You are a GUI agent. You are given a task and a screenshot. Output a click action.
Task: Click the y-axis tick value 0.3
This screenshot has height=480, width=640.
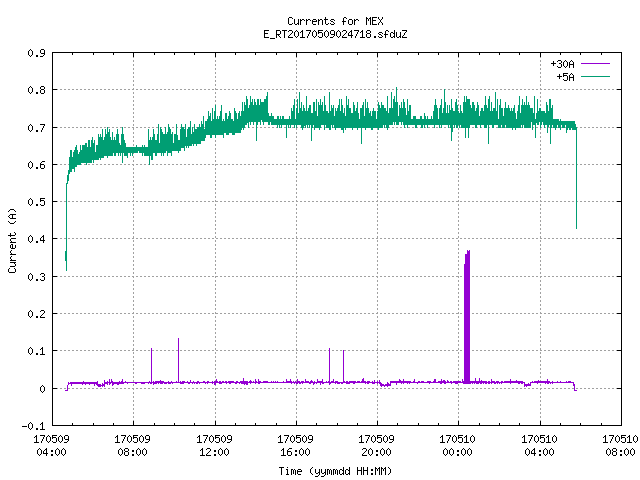point(36,277)
